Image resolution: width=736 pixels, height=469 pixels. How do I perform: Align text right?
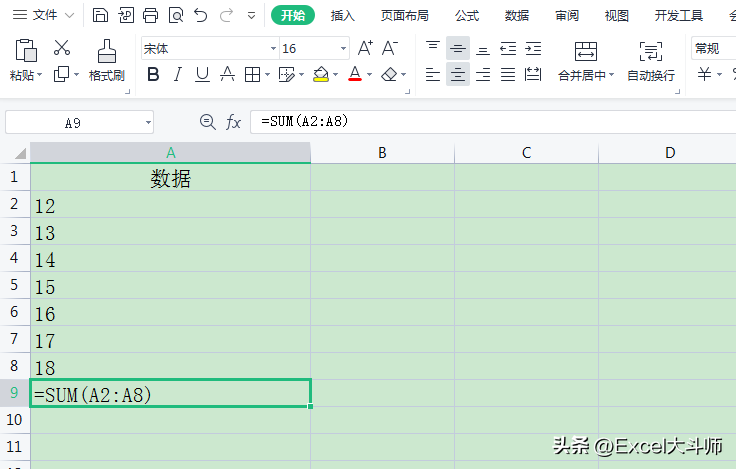[x=483, y=74]
